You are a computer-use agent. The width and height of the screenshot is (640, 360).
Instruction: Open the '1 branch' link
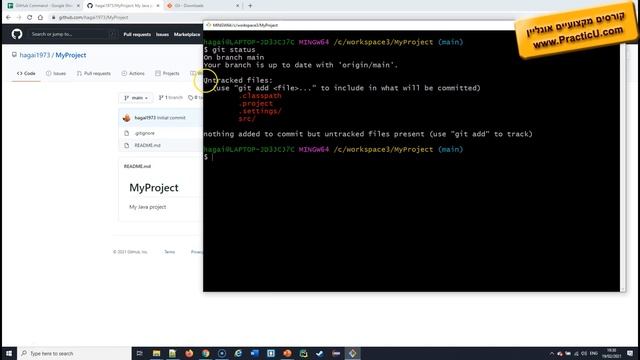tap(171, 98)
